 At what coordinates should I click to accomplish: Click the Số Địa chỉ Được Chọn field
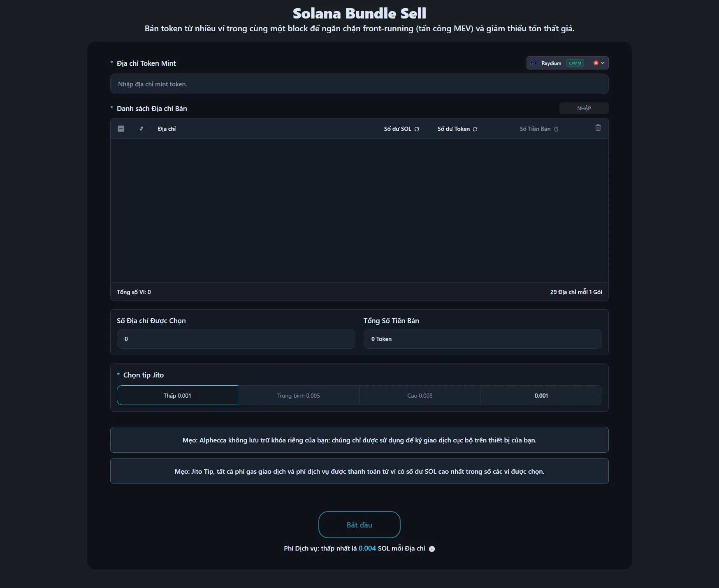point(236,339)
